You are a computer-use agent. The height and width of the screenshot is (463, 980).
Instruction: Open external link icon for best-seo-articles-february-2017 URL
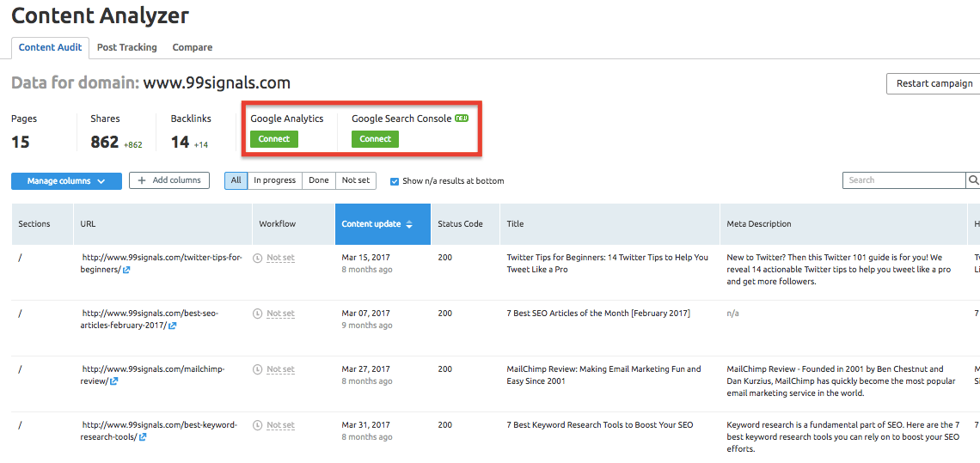click(173, 326)
